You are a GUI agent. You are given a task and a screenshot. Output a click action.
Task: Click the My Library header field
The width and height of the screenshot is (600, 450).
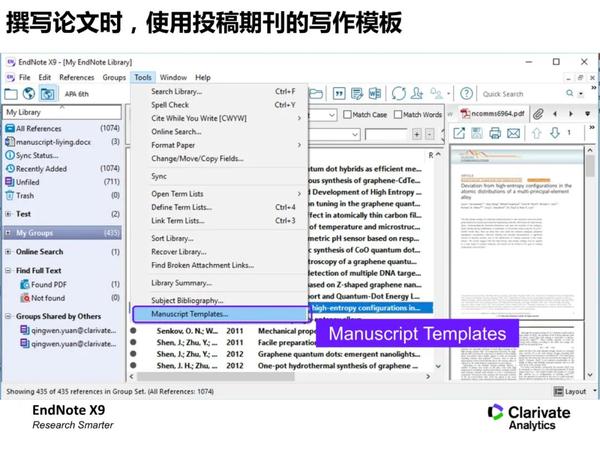click(x=62, y=112)
